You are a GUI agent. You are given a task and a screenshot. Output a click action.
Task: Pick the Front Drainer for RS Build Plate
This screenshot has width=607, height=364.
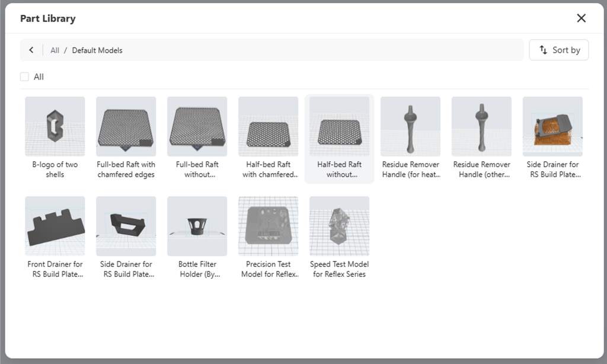point(55,226)
